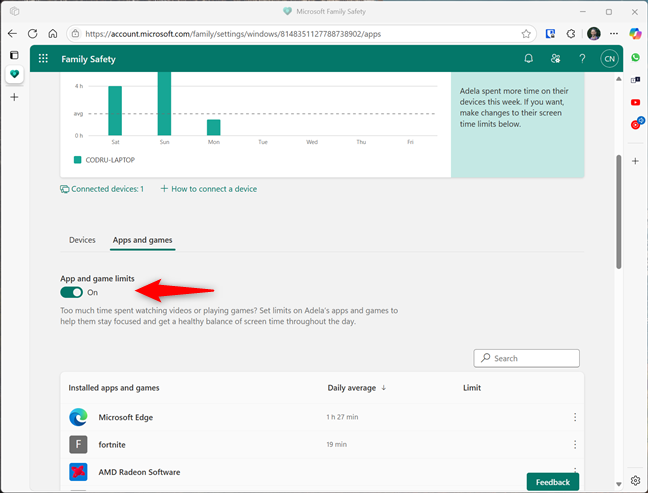View site information lock icon

pos(76,33)
